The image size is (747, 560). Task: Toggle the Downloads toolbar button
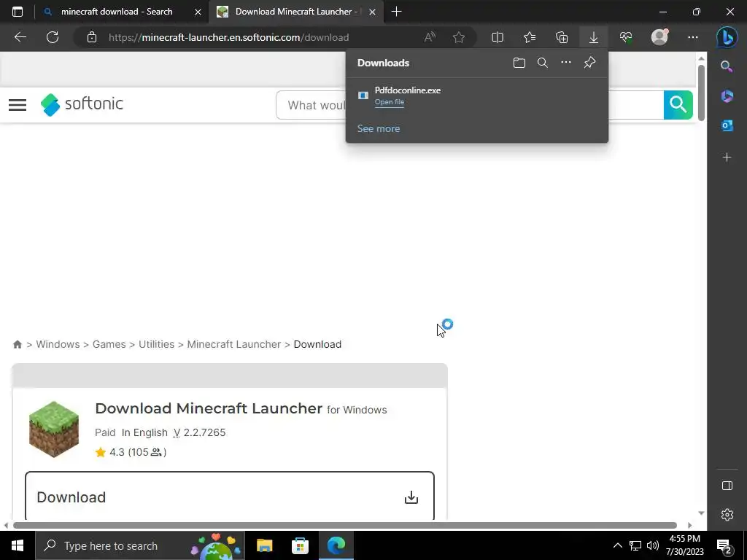pyautogui.click(x=594, y=37)
